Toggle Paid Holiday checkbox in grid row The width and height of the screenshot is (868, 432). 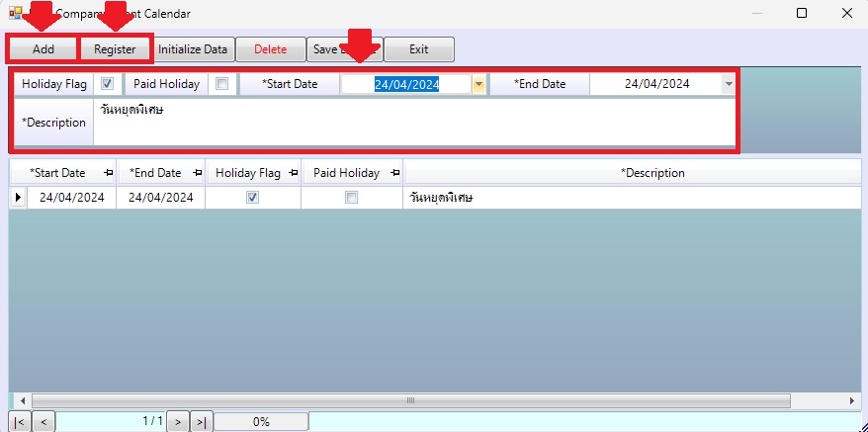point(351,198)
